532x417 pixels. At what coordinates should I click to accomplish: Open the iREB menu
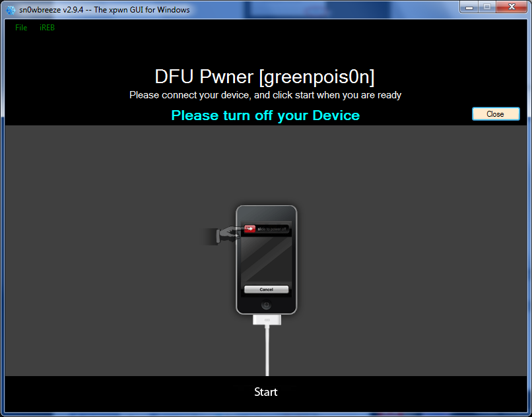coord(47,28)
